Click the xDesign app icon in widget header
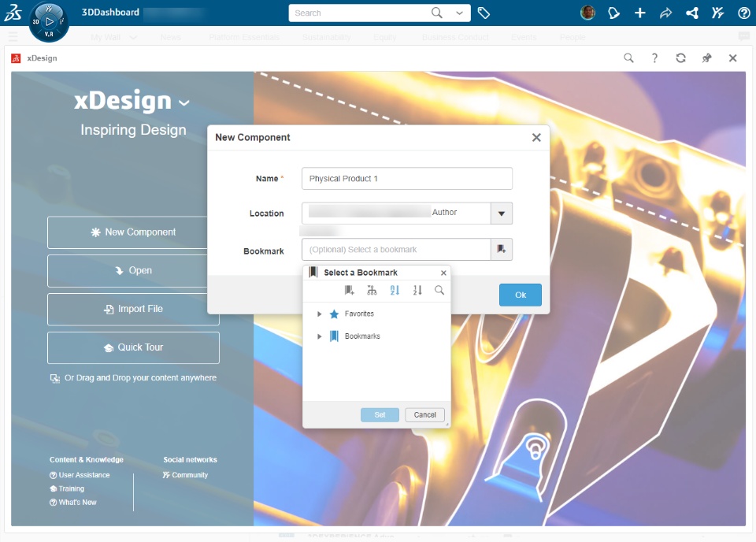 click(x=16, y=58)
